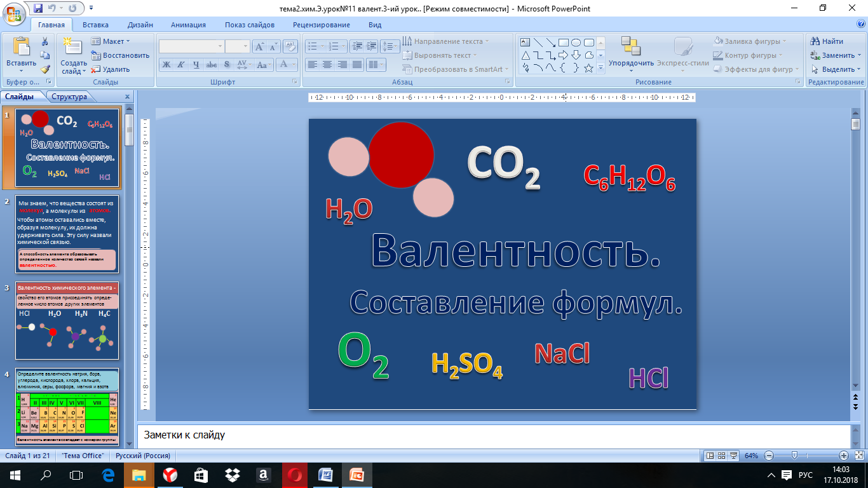Viewport: 868px width, 488px height.
Task: Click the Найти find button
Action: click(x=827, y=41)
